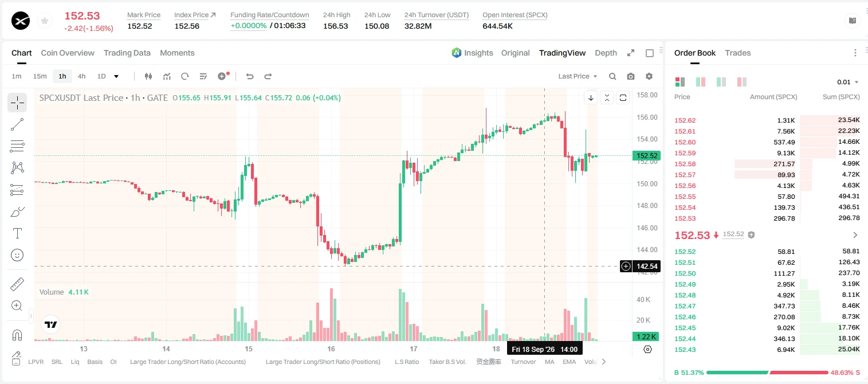Select the crosshair cursor tool
This screenshot has width=868, height=384.
point(17,103)
